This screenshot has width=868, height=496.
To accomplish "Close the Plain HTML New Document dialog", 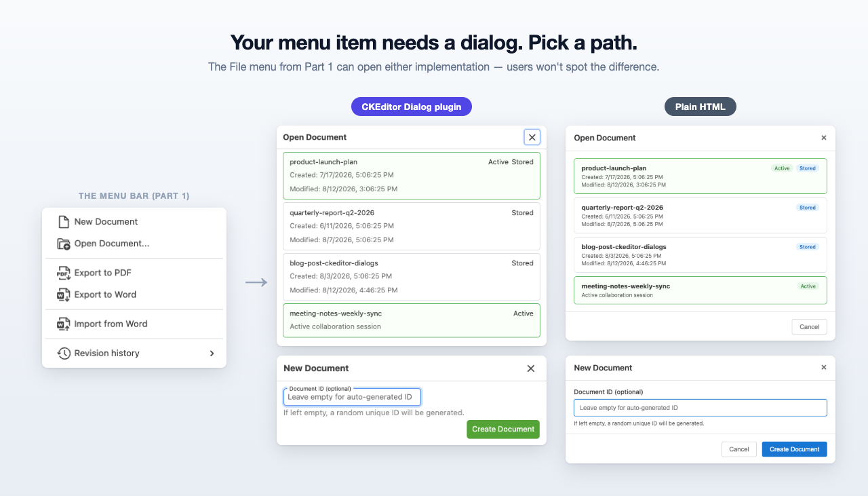I will pyautogui.click(x=824, y=368).
